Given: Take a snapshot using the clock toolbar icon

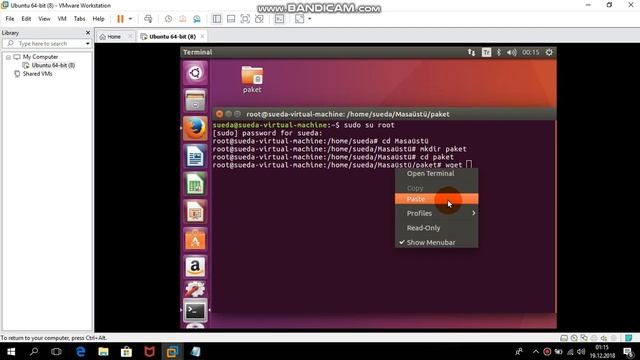Looking at the screenshot, I should 168,19.
